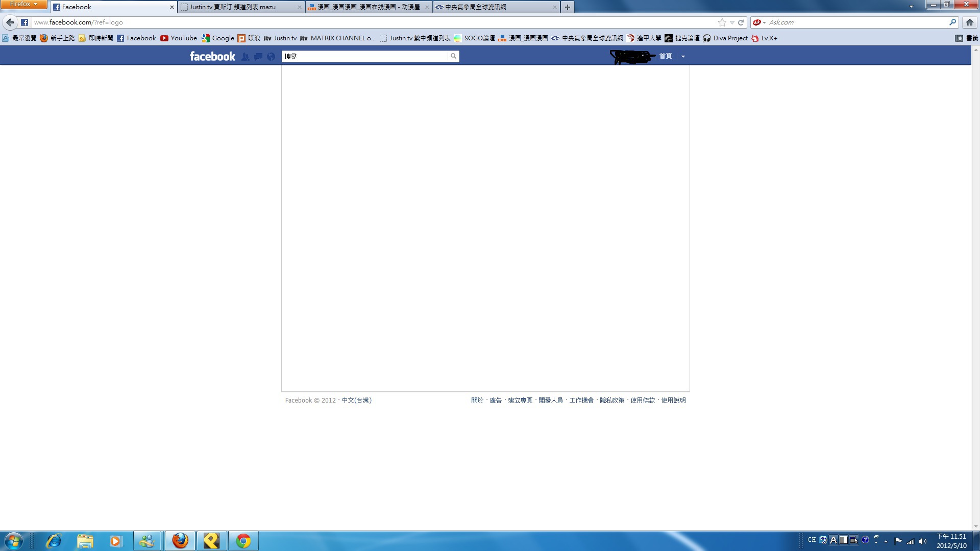Open Windows Live Messenger taskbar icon

[x=148, y=541]
